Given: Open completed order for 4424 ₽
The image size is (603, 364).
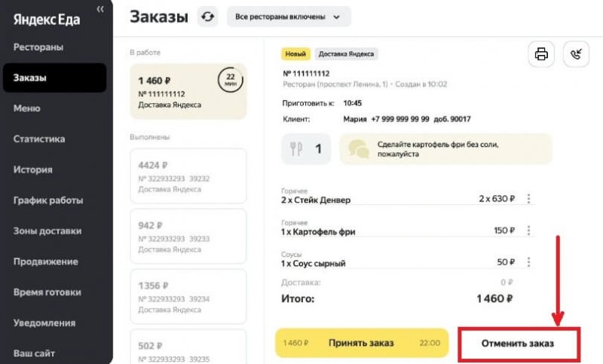Looking at the screenshot, I should point(188,176).
